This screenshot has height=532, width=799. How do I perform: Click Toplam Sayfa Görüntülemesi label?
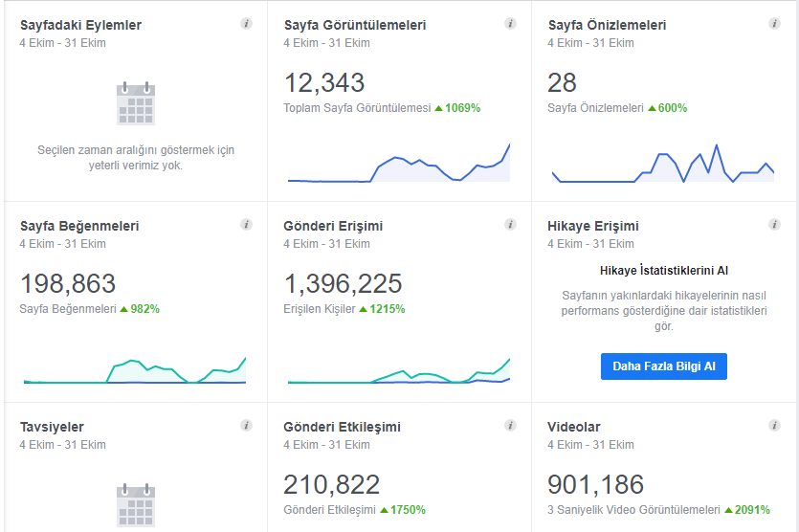pyautogui.click(x=357, y=108)
